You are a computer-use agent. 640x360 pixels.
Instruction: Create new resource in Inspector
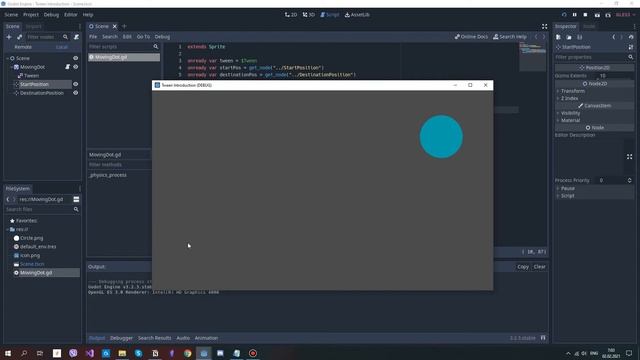click(x=558, y=37)
